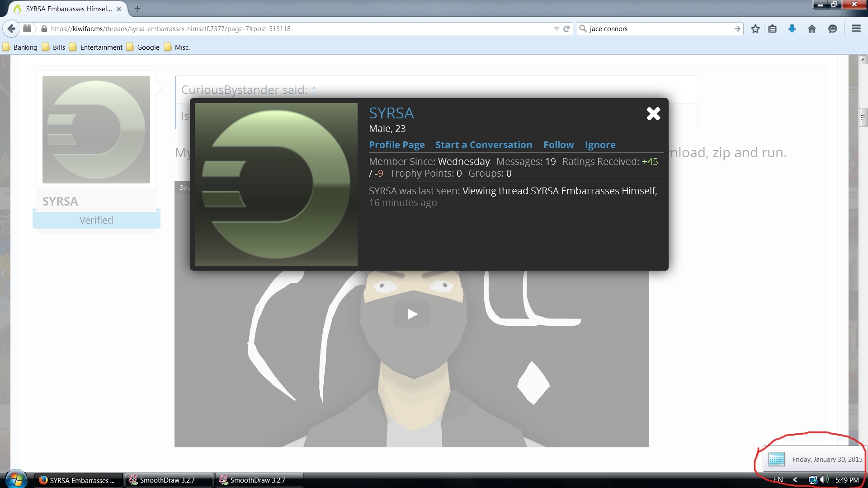Click the 5:49 PM taskbar clock
Screen dimensions: 868x488
pyautogui.click(x=847, y=480)
